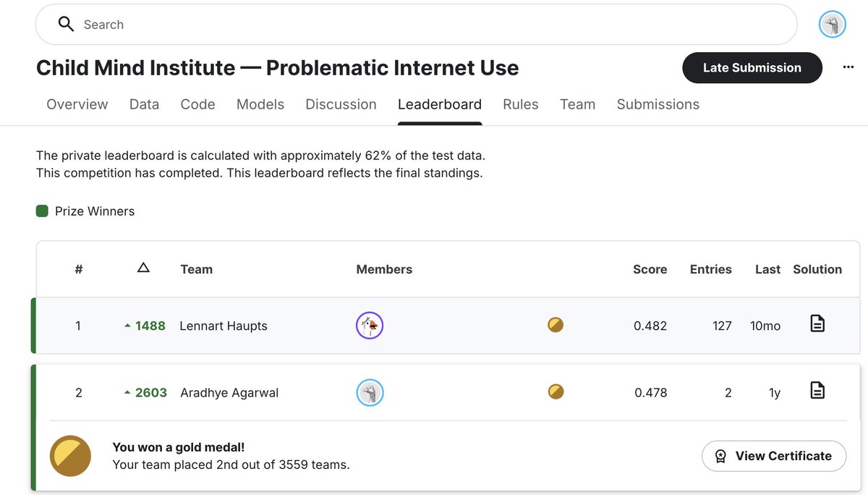868x495 pixels.
Task: Open Aradhye Agarwal's solution document icon
Action: (817, 390)
